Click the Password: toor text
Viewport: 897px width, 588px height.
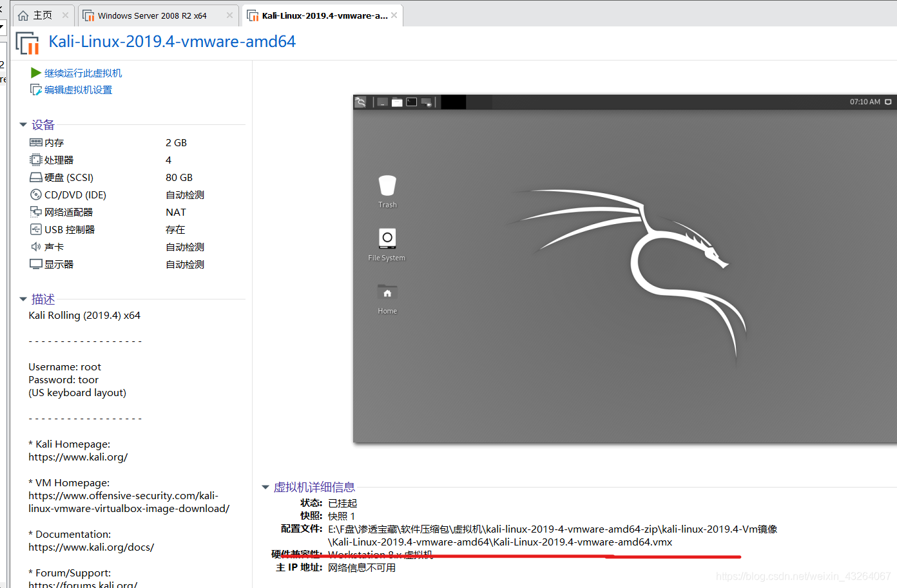(63, 380)
